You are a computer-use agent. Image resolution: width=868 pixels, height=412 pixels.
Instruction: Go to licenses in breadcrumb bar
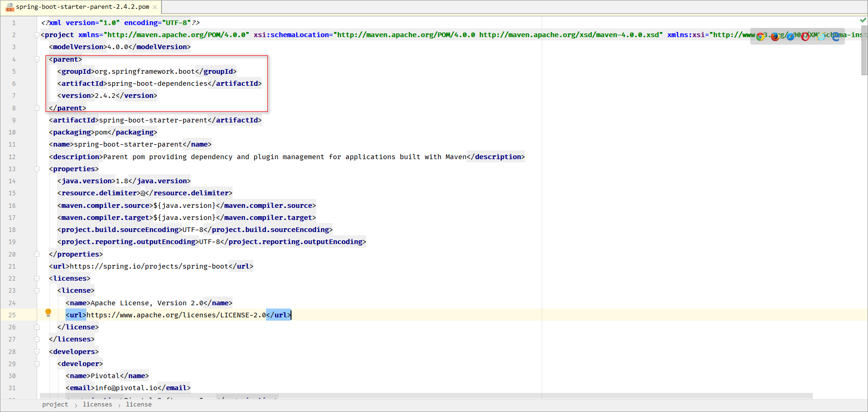click(97, 405)
